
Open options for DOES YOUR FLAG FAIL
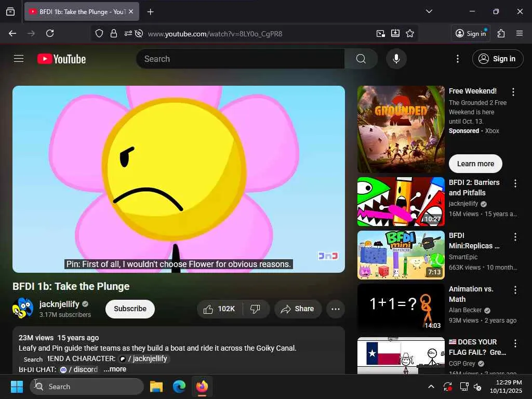515,343
